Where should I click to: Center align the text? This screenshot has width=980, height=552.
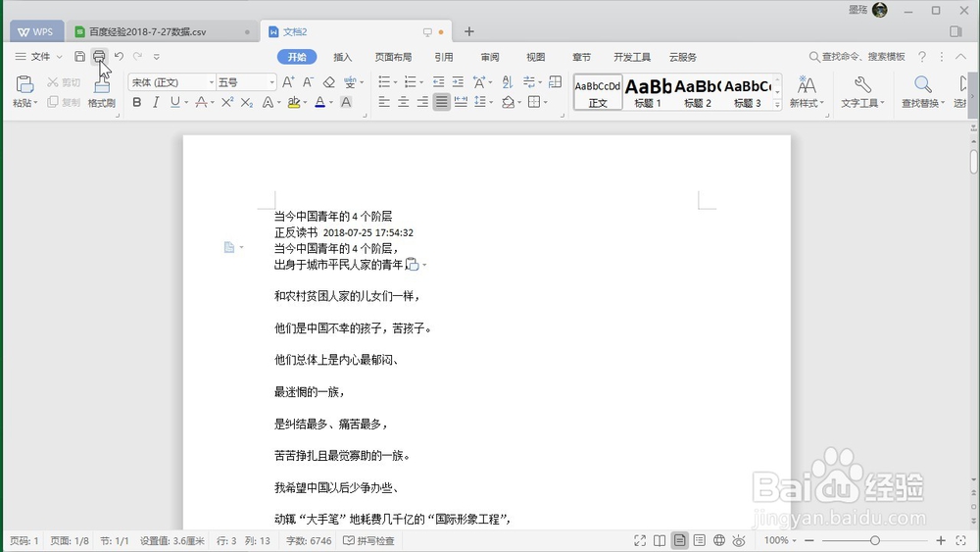404,102
